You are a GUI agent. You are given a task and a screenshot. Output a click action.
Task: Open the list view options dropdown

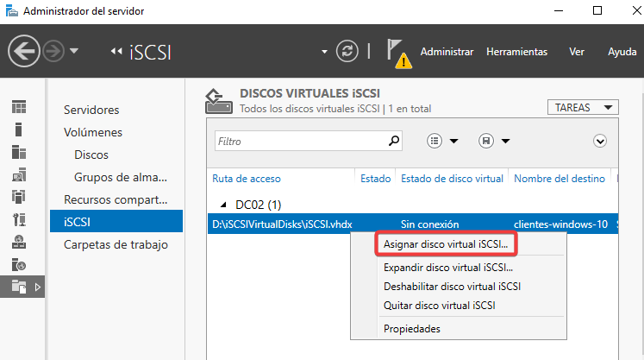(442, 141)
